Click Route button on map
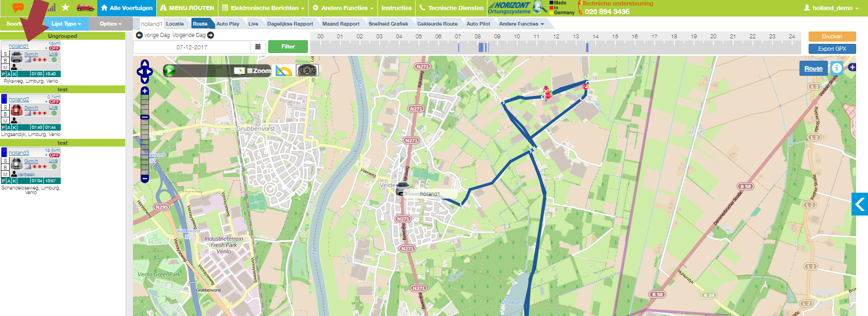This screenshot has width=868, height=316. click(x=813, y=68)
